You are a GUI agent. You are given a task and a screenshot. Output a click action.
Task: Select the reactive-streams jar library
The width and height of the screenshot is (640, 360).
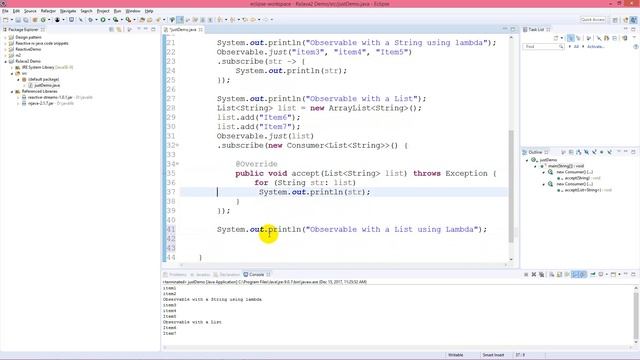[50, 98]
